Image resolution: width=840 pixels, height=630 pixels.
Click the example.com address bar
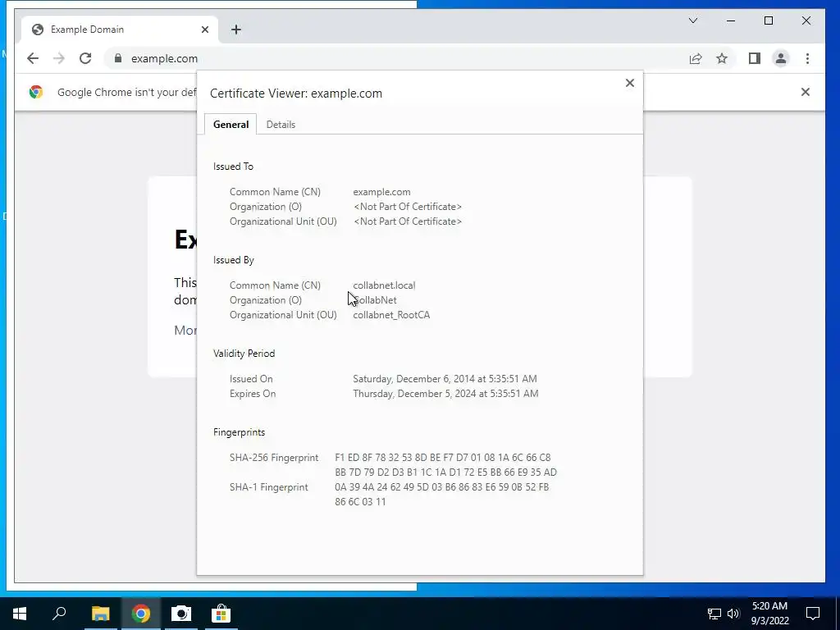(x=396, y=58)
